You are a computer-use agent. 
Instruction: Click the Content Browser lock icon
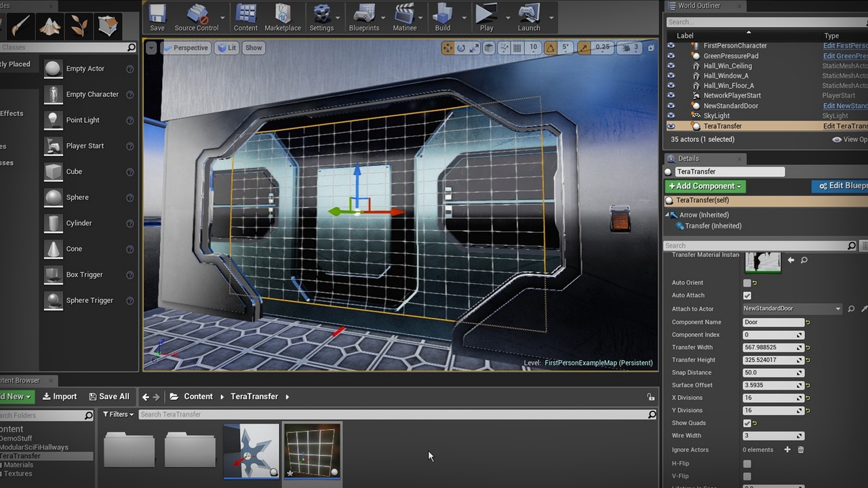[x=650, y=396]
